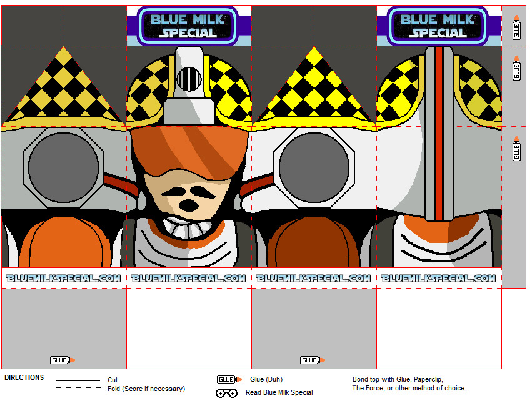
Task: Click the Blue Milk Special logo above the red-striped helmet back
Action: (x=438, y=26)
